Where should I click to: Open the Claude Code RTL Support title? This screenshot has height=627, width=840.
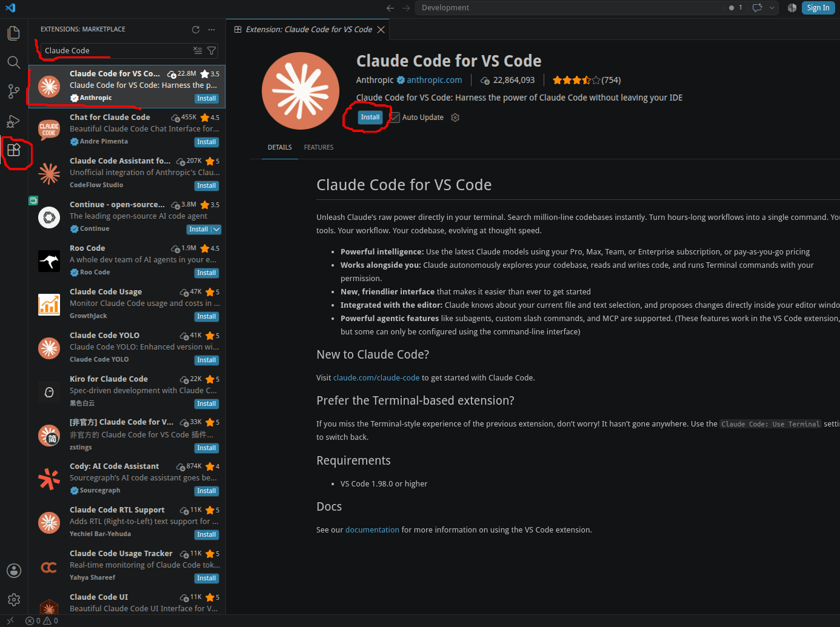coord(117,510)
